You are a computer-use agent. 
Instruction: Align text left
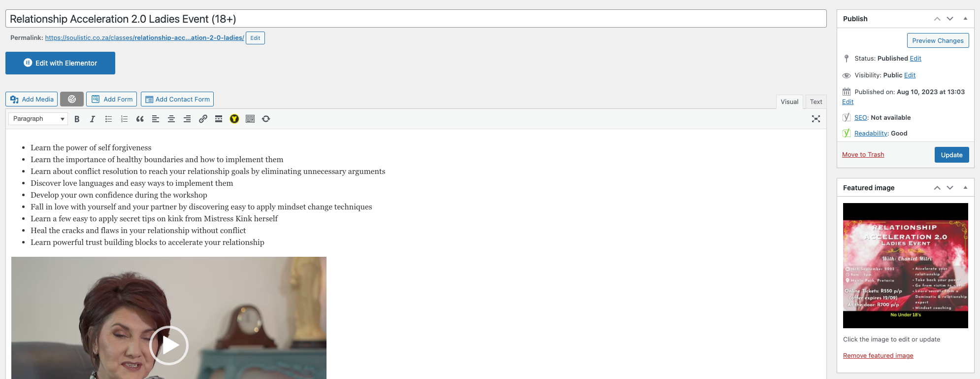[x=156, y=119]
